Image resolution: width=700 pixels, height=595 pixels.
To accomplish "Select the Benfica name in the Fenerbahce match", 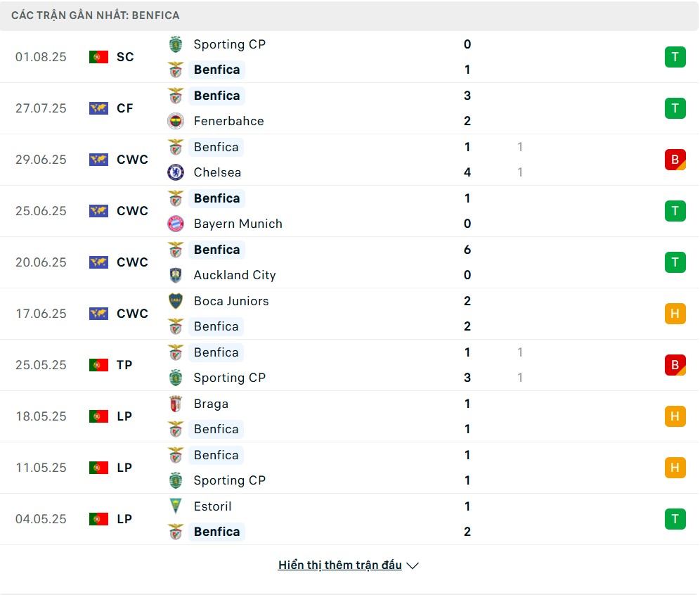I will coord(216,96).
